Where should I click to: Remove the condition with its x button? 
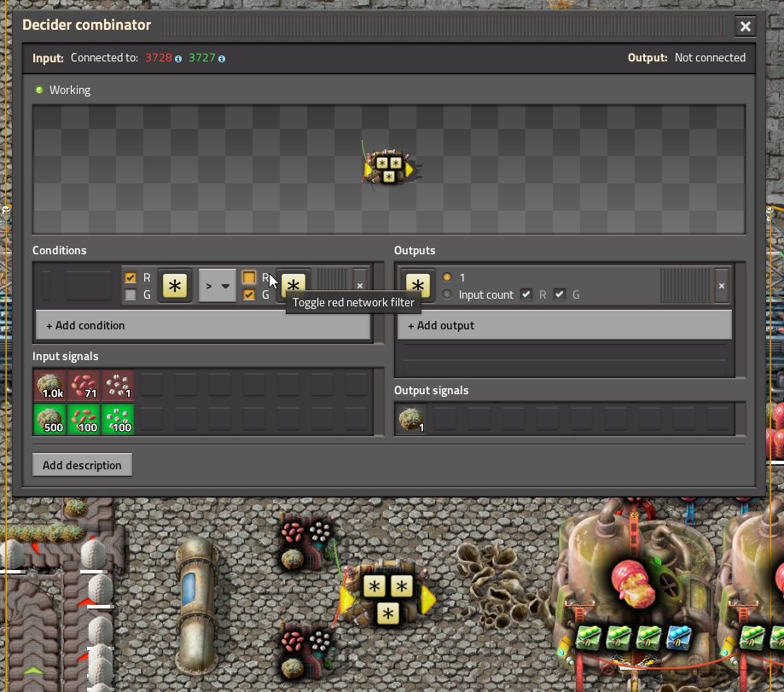[x=360, y=286]
